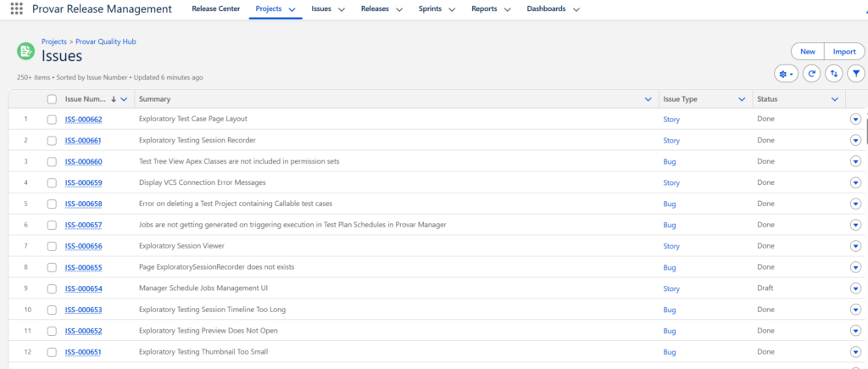This screenshot has width=868, height=369.
Task: Open the Dashboards nav tab
Action: 546,9
